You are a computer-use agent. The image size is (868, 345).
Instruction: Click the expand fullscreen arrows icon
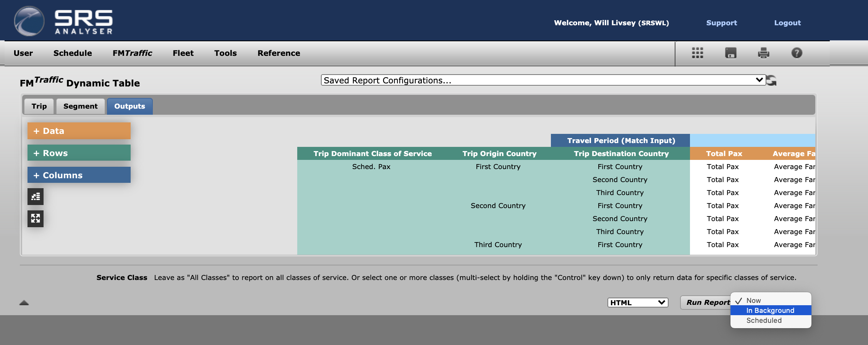coord(36,219)
